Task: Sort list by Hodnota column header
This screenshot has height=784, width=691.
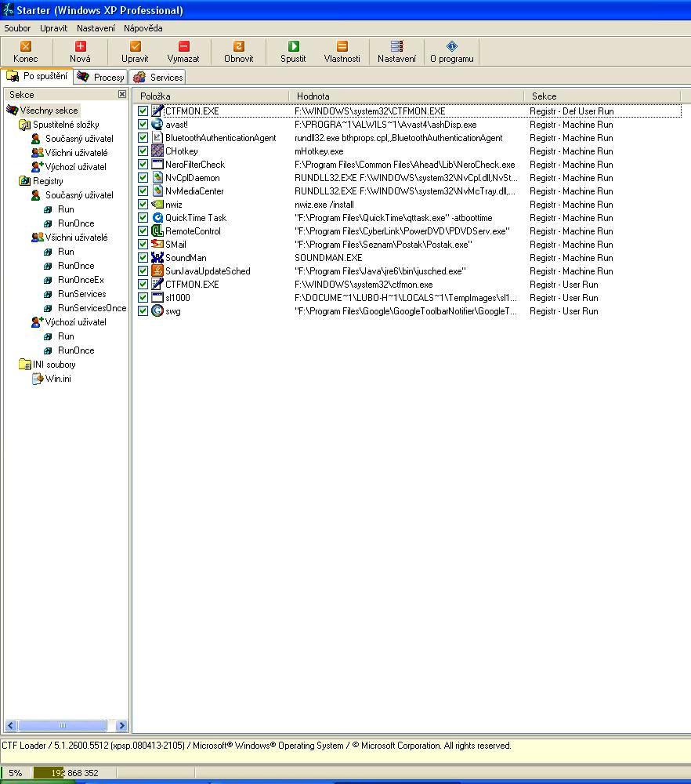Action: [x=406, y=96]
